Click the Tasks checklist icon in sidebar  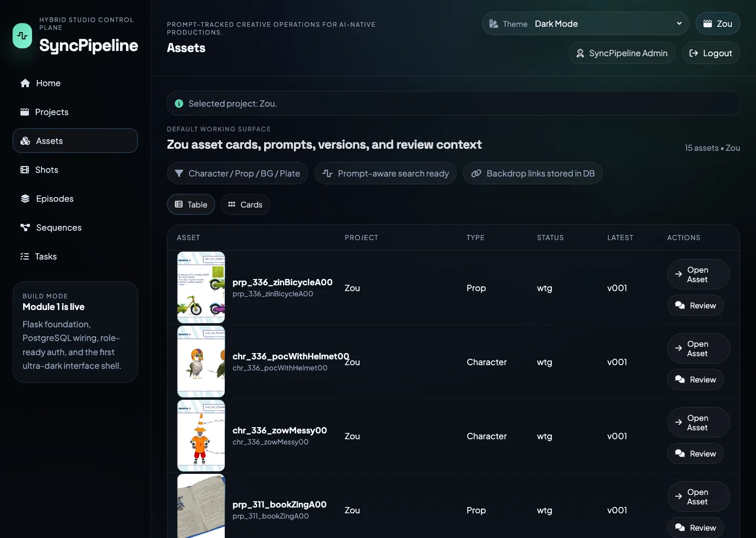24,256
